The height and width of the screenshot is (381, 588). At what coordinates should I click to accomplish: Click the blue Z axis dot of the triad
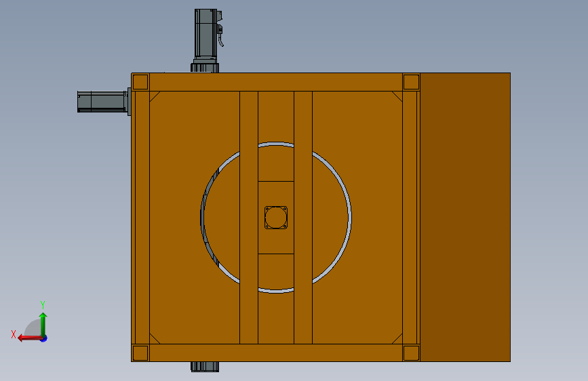[x=44, y=338]
